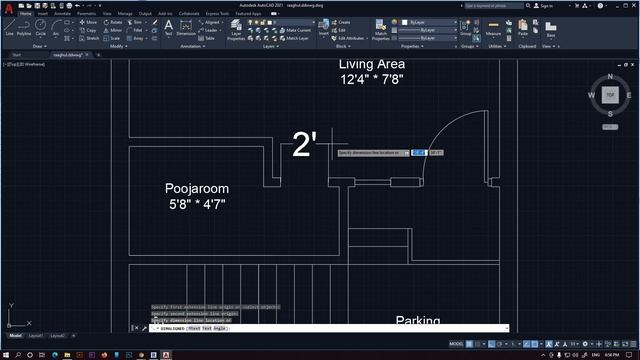Image resolution: width=640 pixels, height=360 pixels.
Task: Toggle object snap tracking in status bar
Action: (x=527, y=344)
